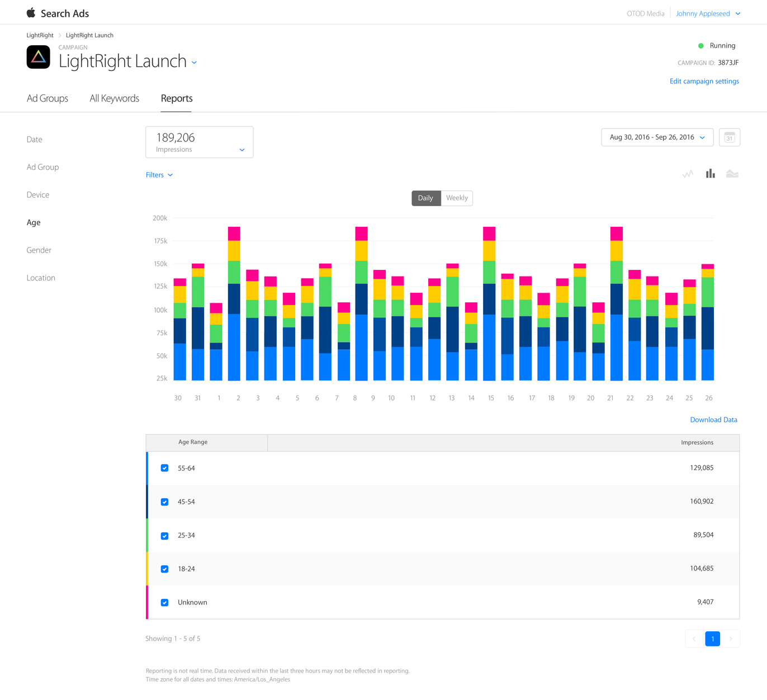The width and height of the screenshot is (767, 700).
Task: Switch to line chart view
Action: [688, 174]
